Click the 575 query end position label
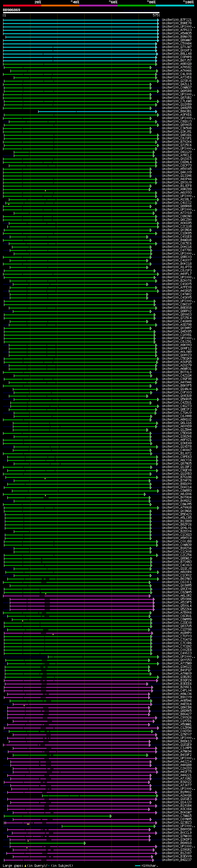Viewport: 197px width, 868px height. point(155,15)
